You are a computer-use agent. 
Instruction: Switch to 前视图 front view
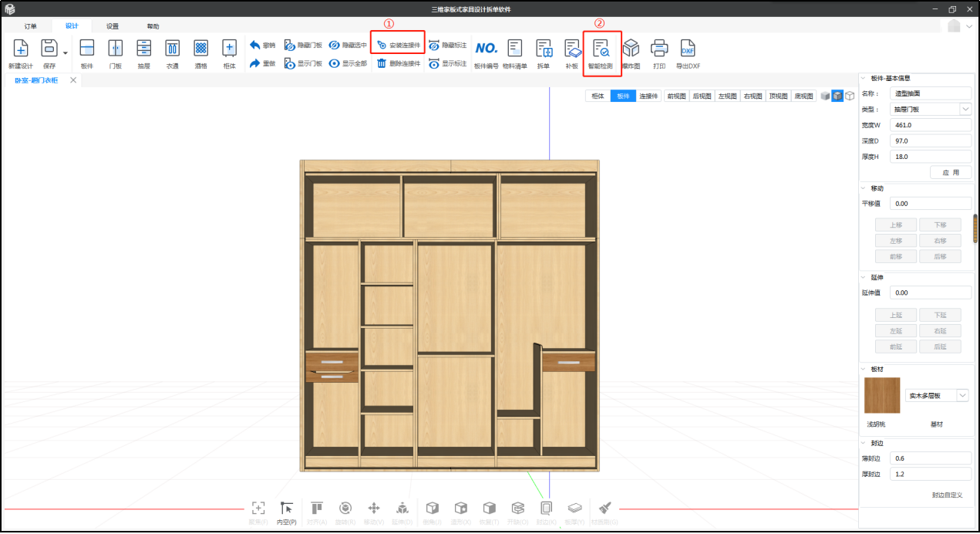pos(676,96)
